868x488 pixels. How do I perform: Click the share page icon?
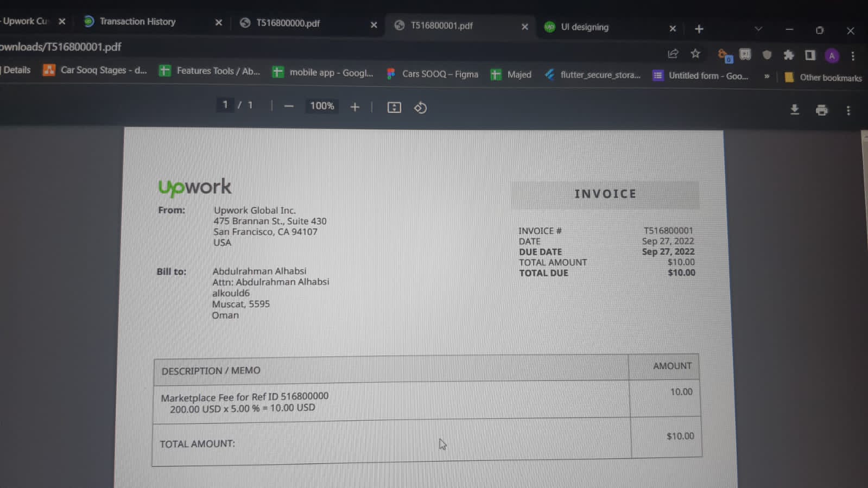[673, 53]
